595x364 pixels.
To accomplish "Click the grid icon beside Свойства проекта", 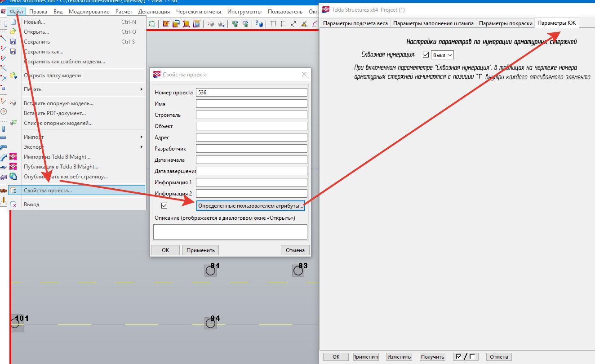I will 13,191.
